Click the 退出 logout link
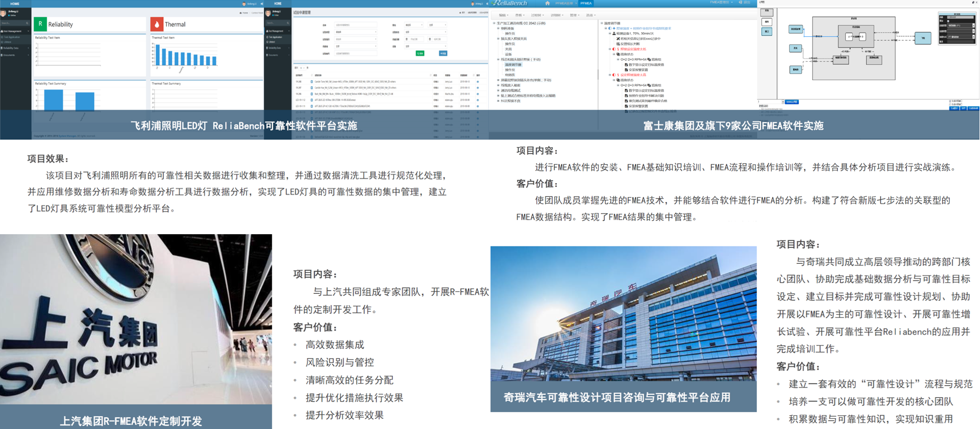The image size is (980, 429). (x=747, y=3)
